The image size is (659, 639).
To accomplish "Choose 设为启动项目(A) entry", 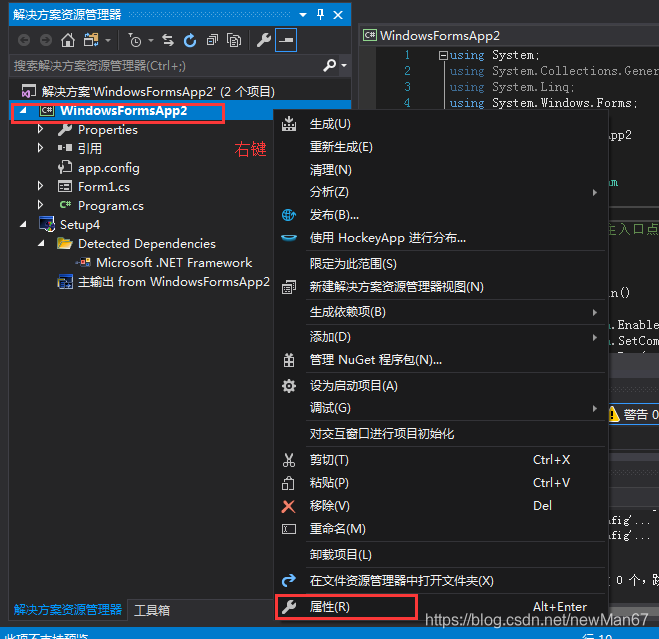I will click(441, 386).
